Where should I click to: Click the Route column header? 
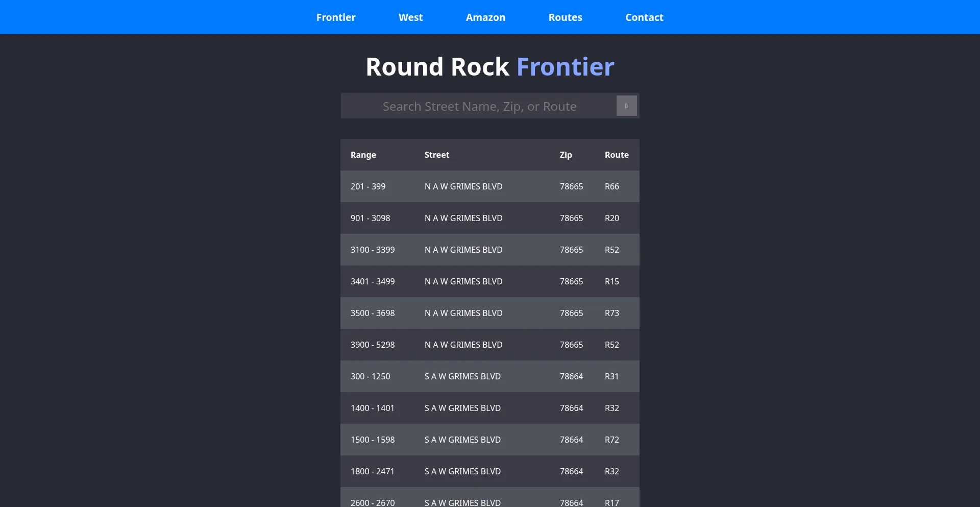(617, 155)
